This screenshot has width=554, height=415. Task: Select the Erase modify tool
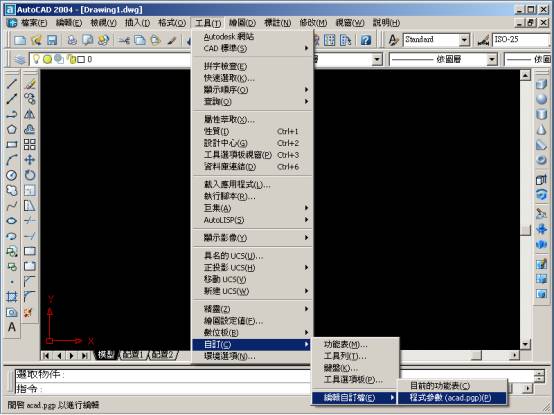pos(30,84)
